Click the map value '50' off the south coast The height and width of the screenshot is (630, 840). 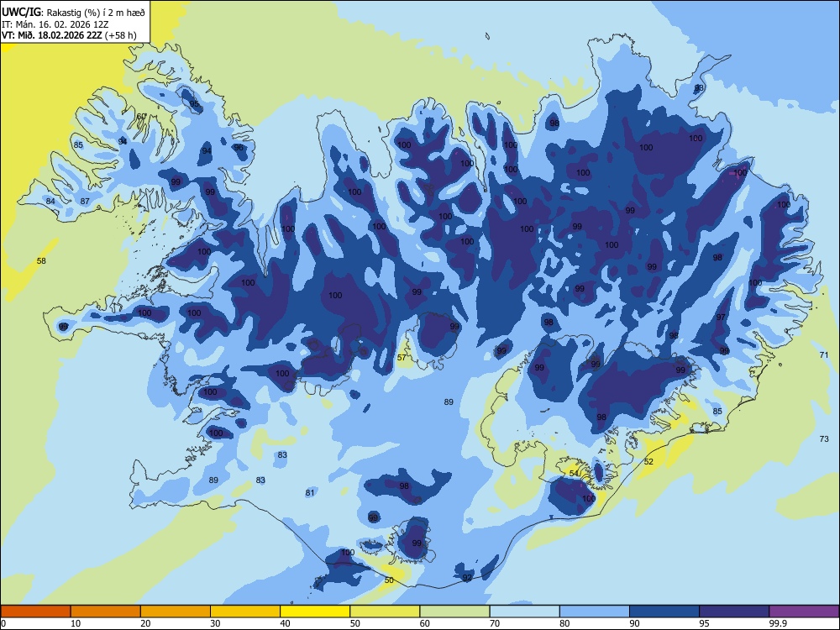click(x=389, y=580)
